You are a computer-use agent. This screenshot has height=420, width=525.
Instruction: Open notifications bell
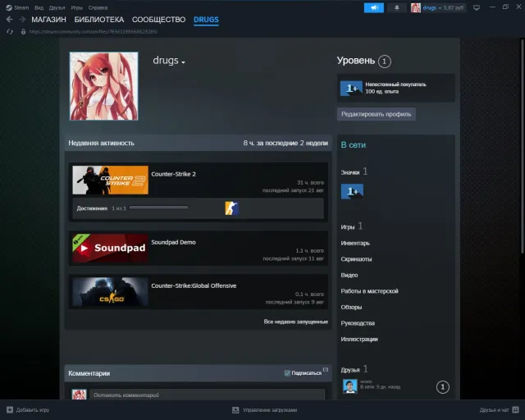[397, 7]
